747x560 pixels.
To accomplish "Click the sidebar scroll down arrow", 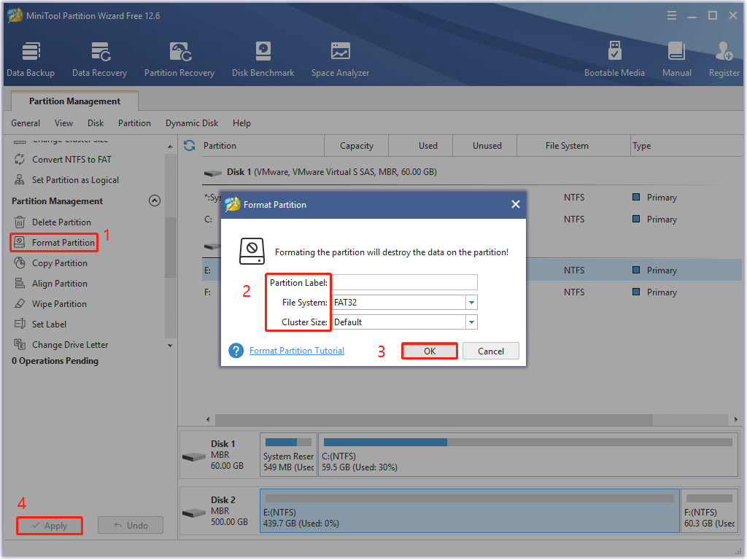I will coord(171,346).
